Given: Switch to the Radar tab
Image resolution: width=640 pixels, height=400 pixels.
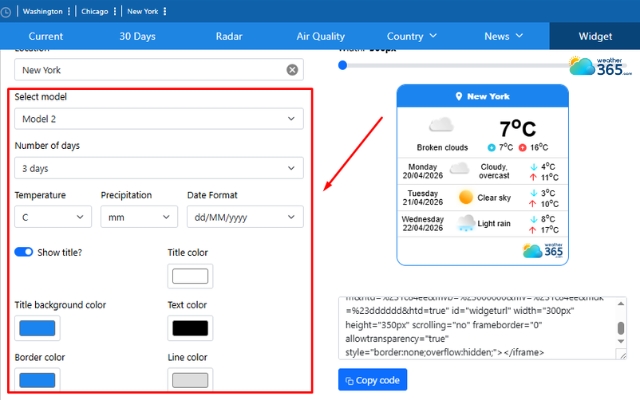Looking at the screenshot, I should [x=229, y=36].
